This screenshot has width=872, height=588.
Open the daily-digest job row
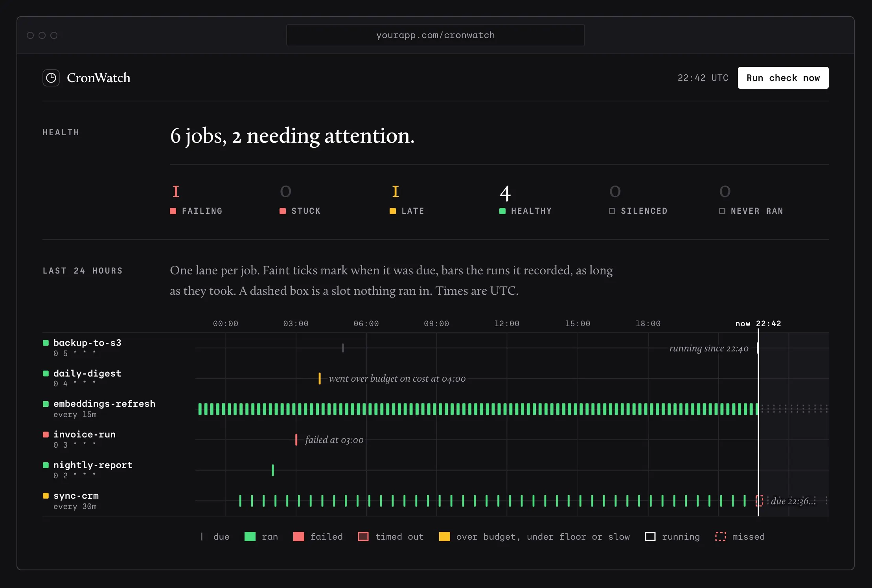click(436, 379)
